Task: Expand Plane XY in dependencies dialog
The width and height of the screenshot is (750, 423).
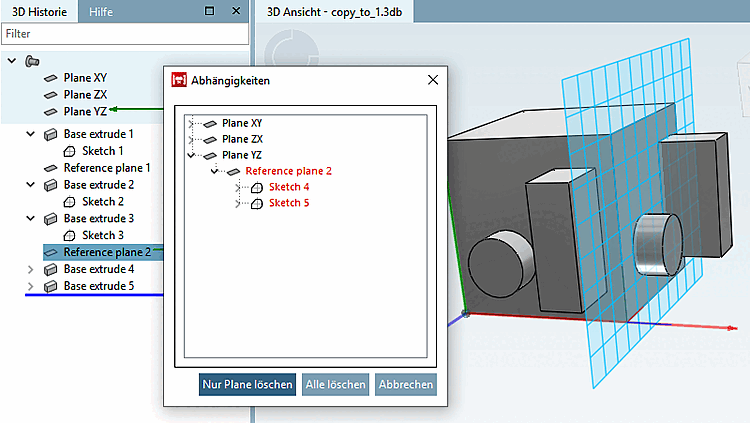Action: click(191, 123)
